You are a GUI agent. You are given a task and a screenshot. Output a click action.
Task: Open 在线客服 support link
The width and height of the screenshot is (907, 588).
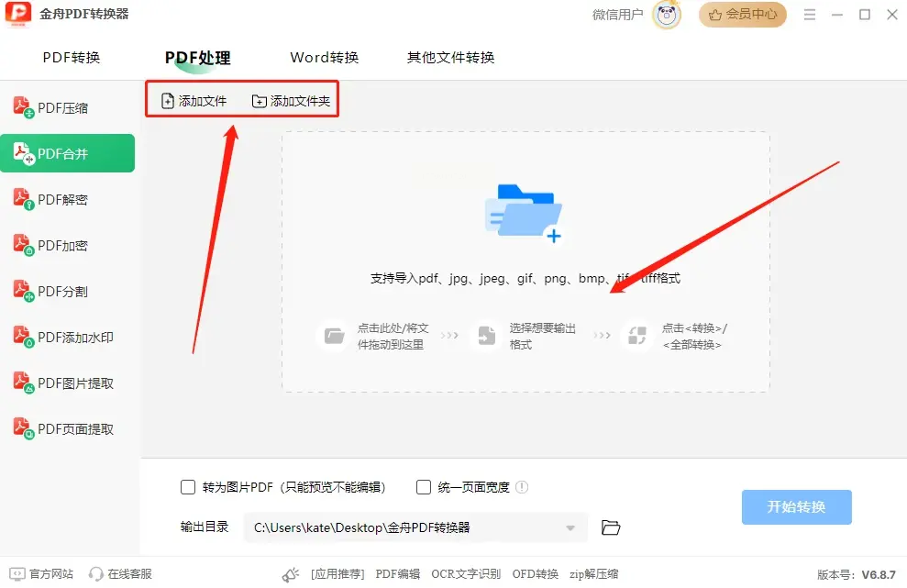120,574
